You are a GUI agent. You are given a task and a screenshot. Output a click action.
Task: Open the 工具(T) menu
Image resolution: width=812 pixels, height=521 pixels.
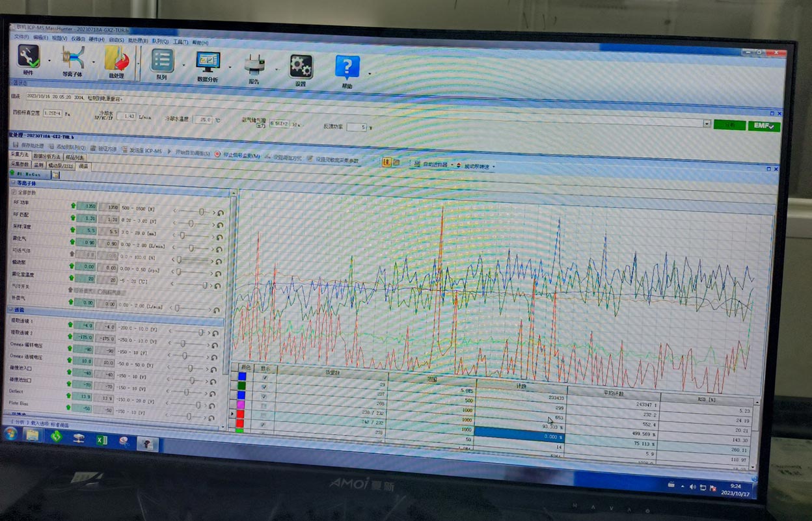coord(180,42)
